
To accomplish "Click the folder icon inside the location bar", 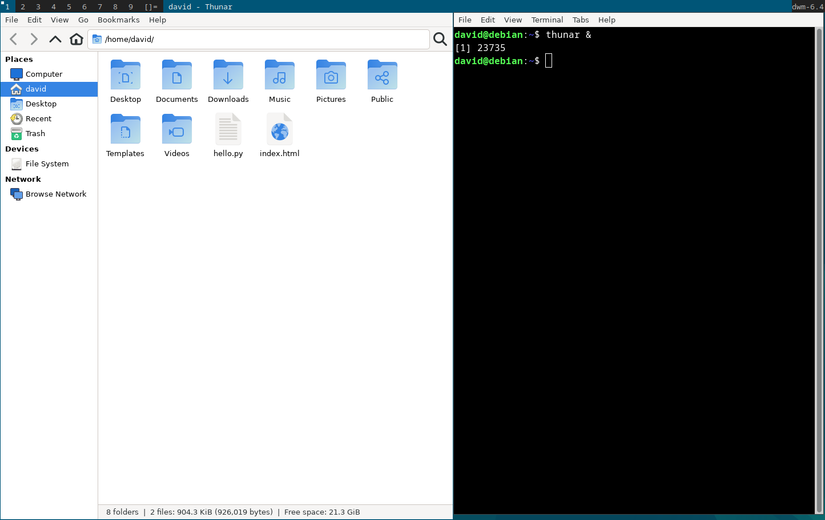I will tap(97, 39).
